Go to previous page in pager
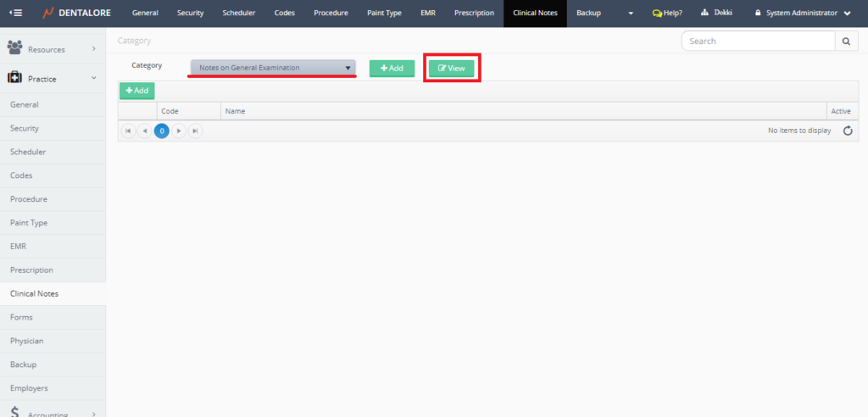 coord(144,131)
